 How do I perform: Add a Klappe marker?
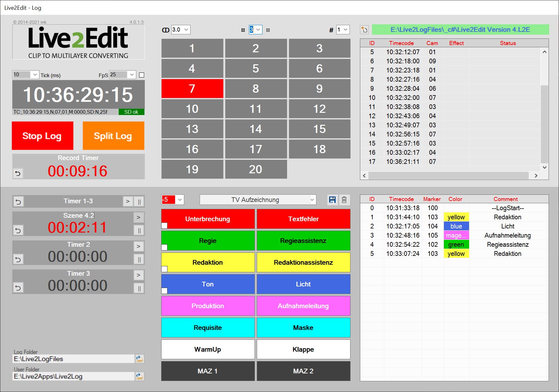[303, 349]
